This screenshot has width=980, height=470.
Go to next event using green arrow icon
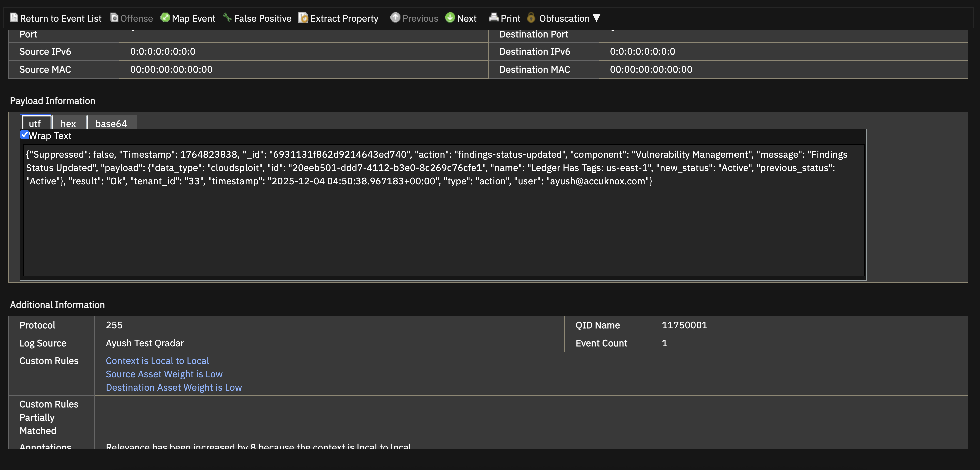coord(450,17)
